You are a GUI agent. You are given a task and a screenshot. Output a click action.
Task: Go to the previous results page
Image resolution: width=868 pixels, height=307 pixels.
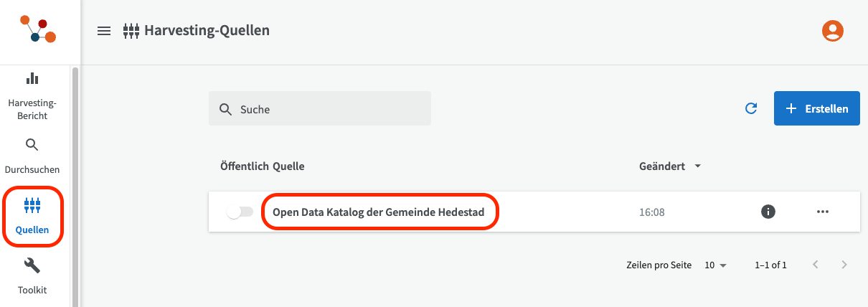pyautogui.click(x=816, y=265)
